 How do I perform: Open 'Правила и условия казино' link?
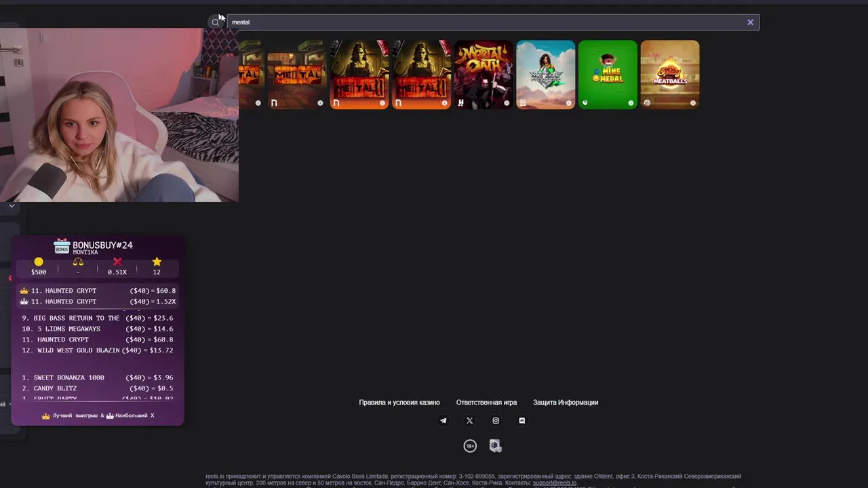(399, 403)
